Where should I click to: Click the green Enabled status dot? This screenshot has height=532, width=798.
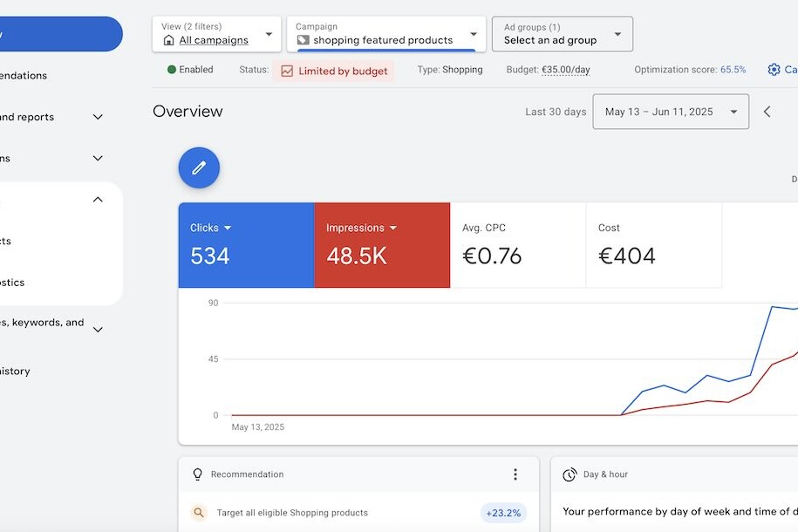[172, 69]
